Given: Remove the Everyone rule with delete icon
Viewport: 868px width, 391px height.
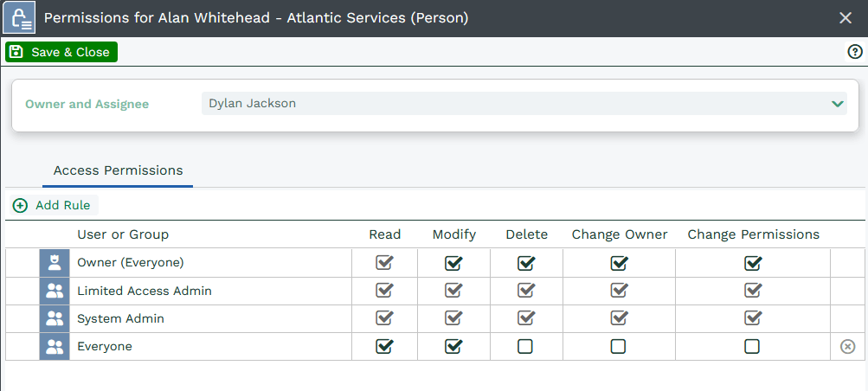Looking at the screenshot, I should tap(847, 347).
